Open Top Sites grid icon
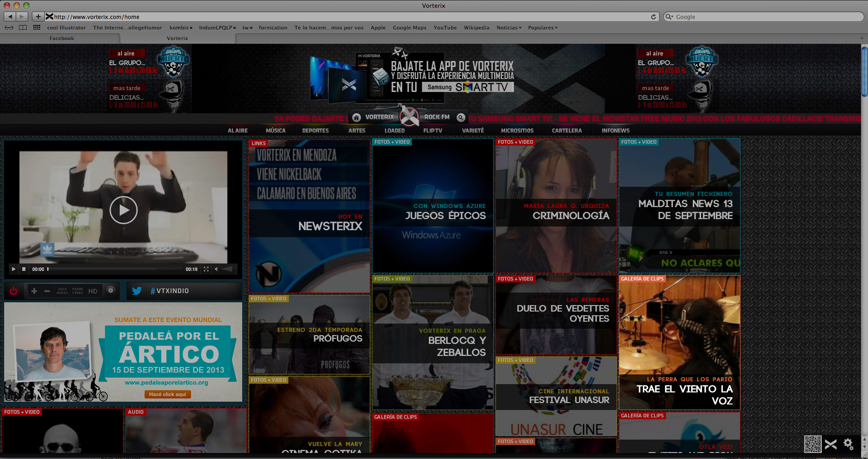 (37, 28)
